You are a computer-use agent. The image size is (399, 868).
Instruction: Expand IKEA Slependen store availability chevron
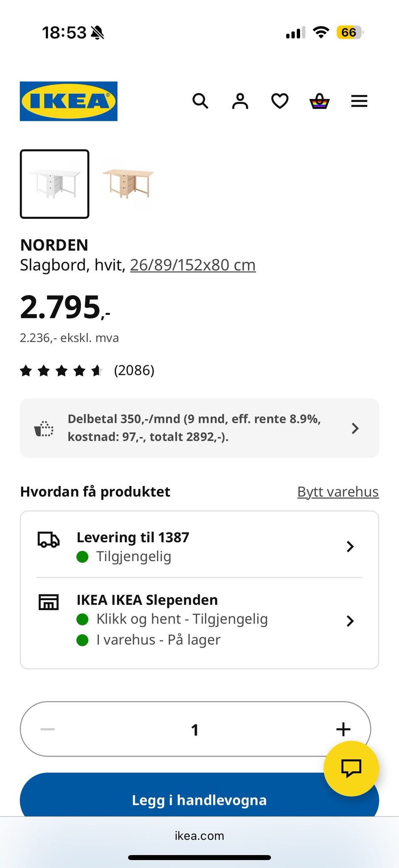350,621
